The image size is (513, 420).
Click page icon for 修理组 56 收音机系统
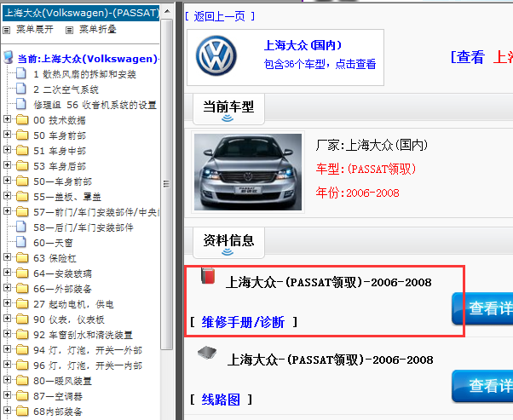(x=21, y=104)
